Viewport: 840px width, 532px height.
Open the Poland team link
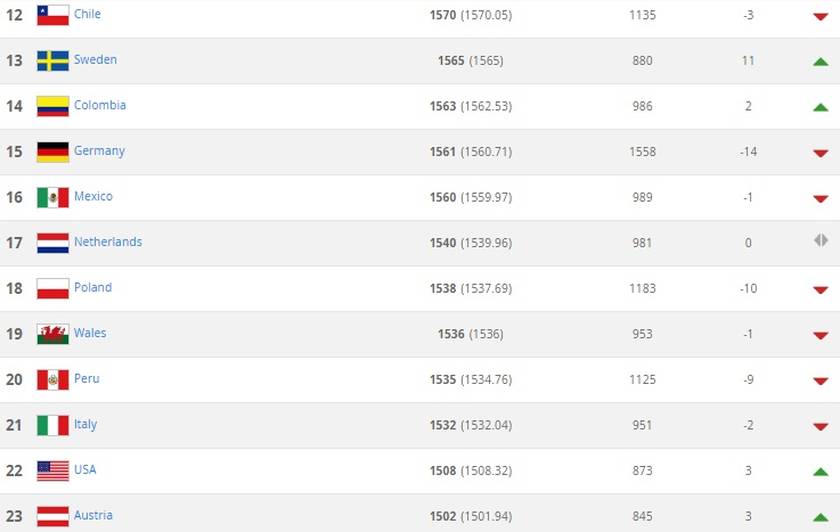point(93,287)
